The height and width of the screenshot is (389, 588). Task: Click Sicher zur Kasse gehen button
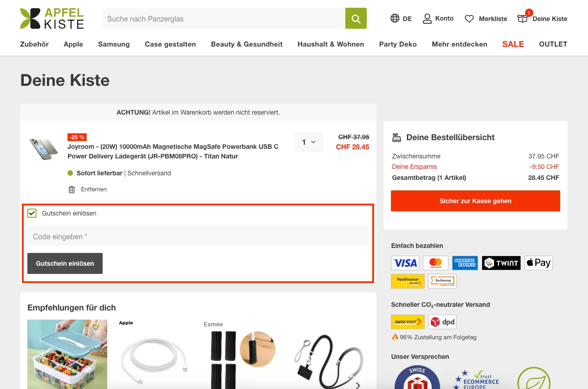pos(475,200)
